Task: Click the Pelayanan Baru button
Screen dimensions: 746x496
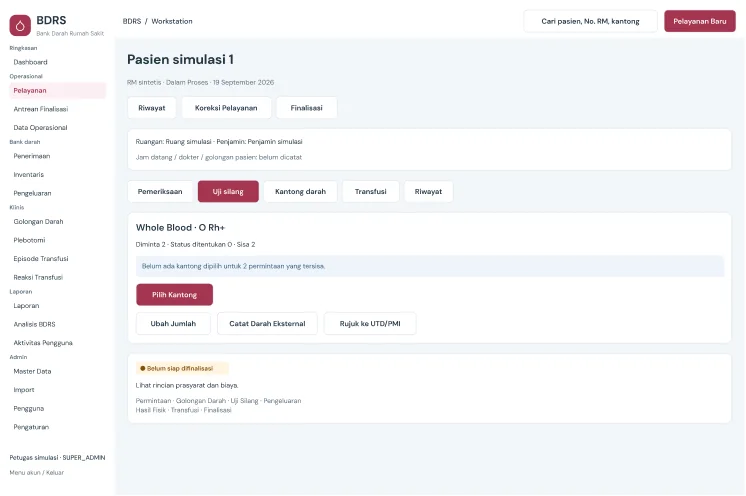Action: [700, 21]
